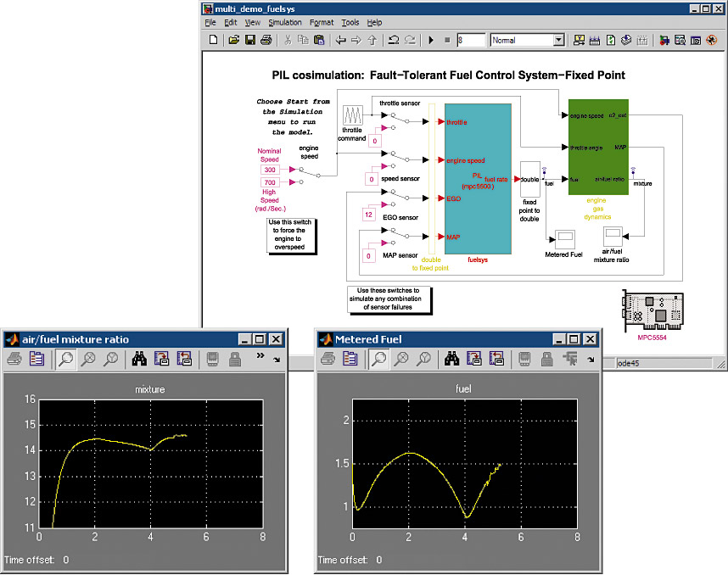
Task: Click the Paste clipboard icon
Action: click(x=319, y=40)
